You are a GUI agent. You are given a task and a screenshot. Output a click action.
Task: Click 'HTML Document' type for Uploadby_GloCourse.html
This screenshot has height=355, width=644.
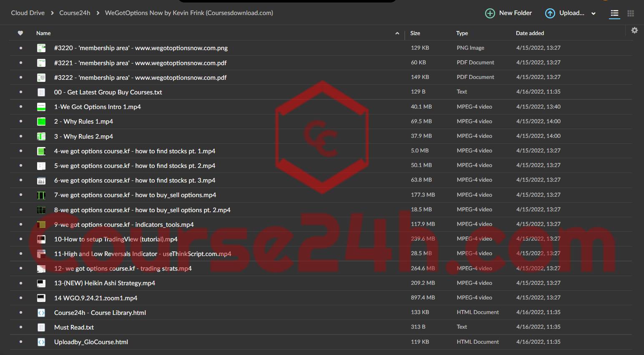click(478, 342)
